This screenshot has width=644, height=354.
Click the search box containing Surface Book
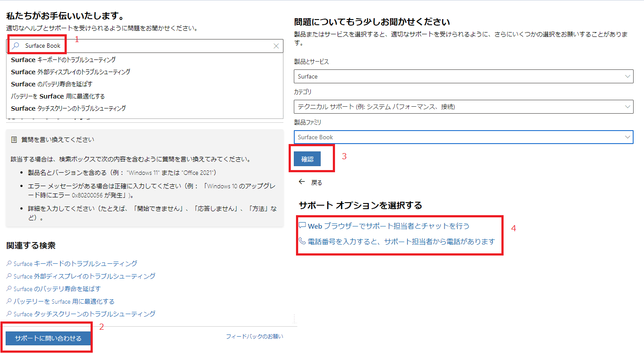(x=145, y=46)
